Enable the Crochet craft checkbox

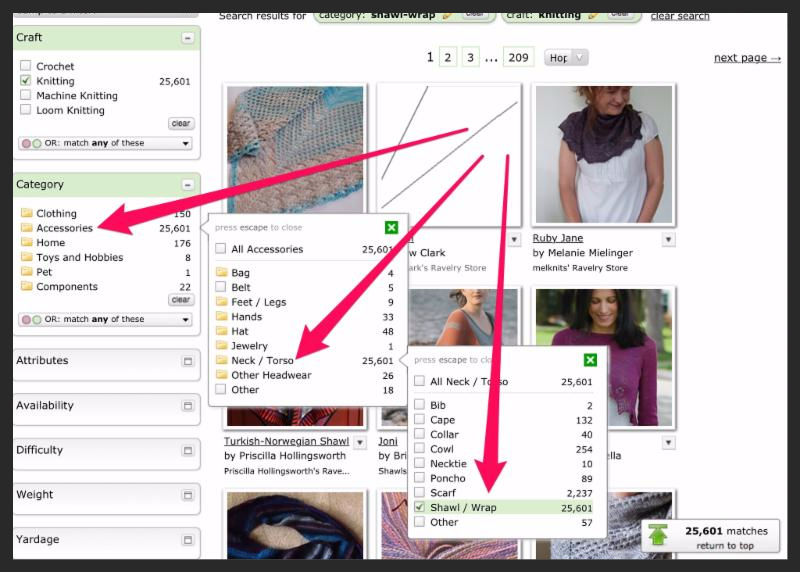[26, 66]
